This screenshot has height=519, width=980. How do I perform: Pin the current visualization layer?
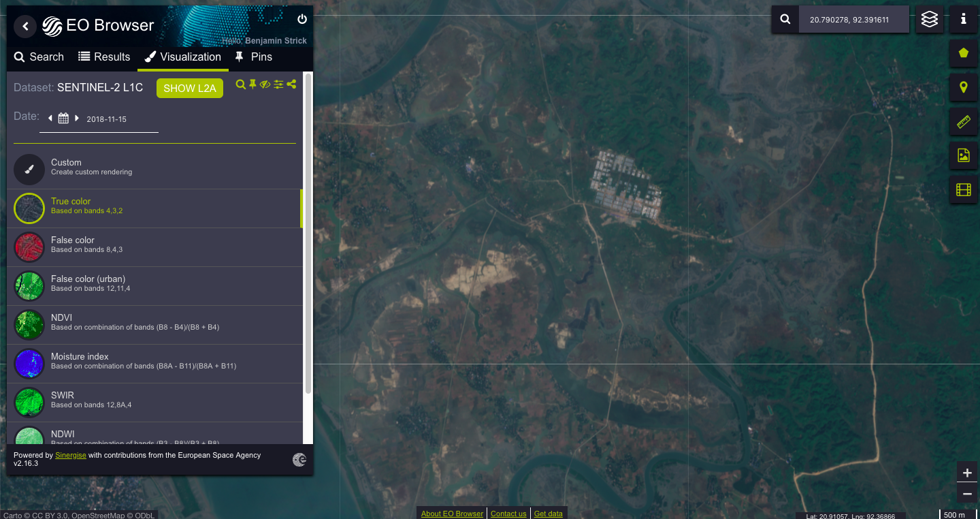[252, 84]
